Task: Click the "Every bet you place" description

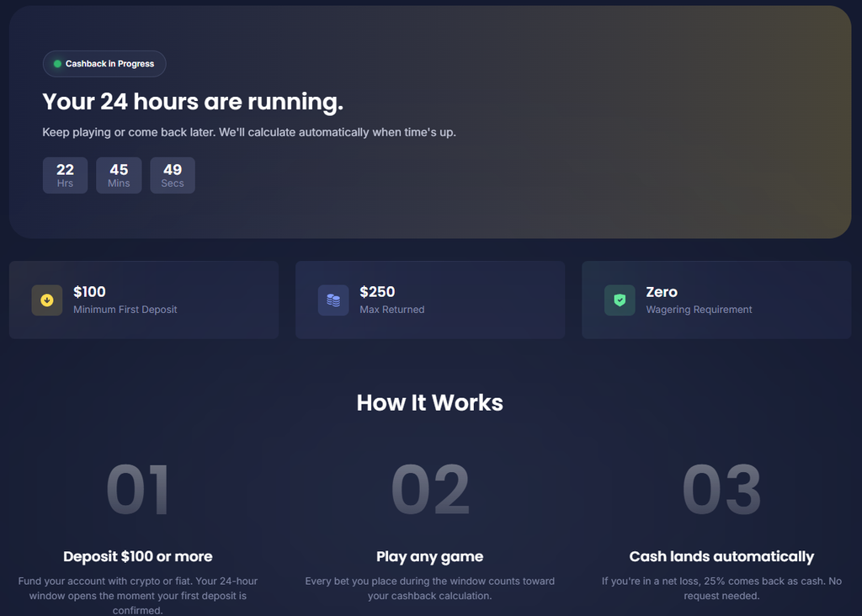Action: 430,588
